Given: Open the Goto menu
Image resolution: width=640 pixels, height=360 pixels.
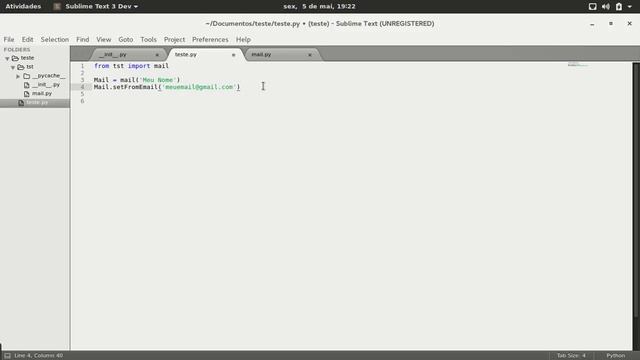Looking at the screenshot, I should point(126,40).
